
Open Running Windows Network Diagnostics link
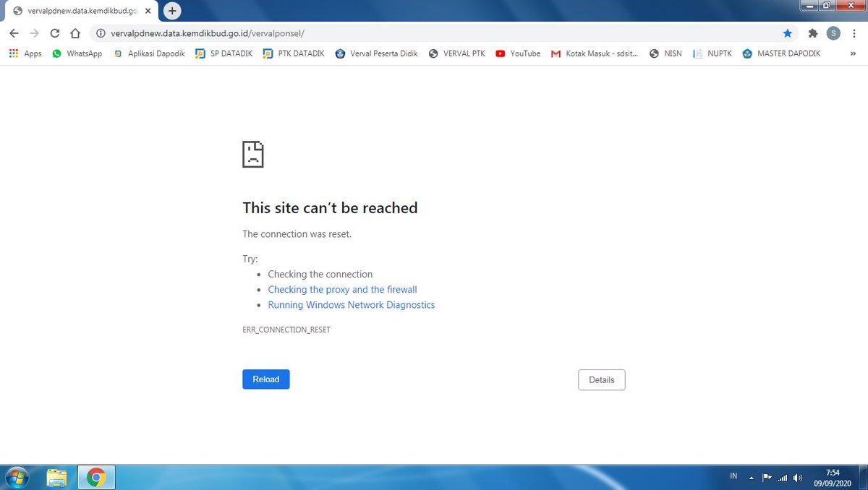tap(352, 305)
